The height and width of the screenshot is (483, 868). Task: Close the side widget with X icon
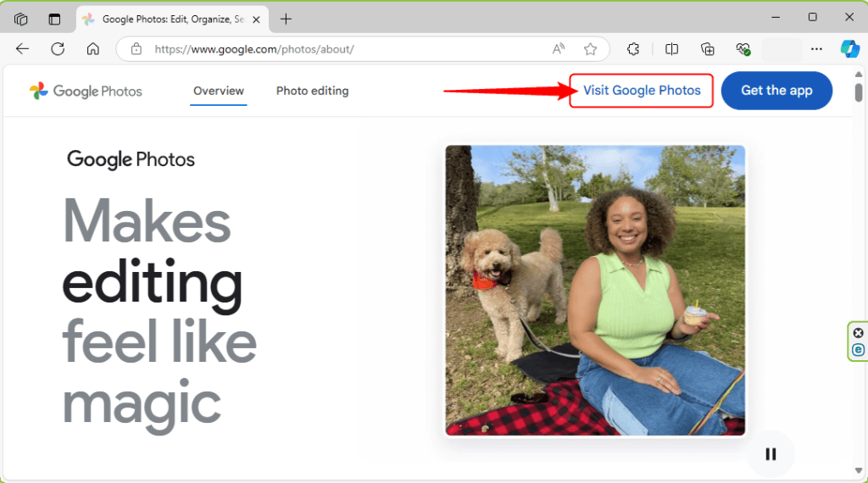(858, 332)
